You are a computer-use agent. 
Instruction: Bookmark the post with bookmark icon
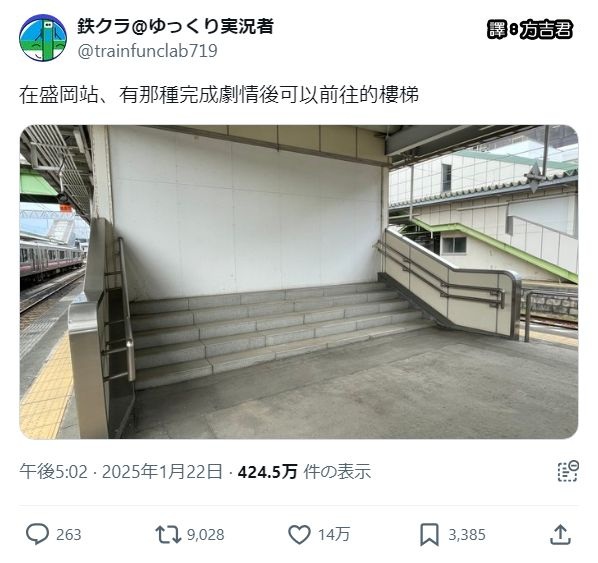(x=429, y=535)
